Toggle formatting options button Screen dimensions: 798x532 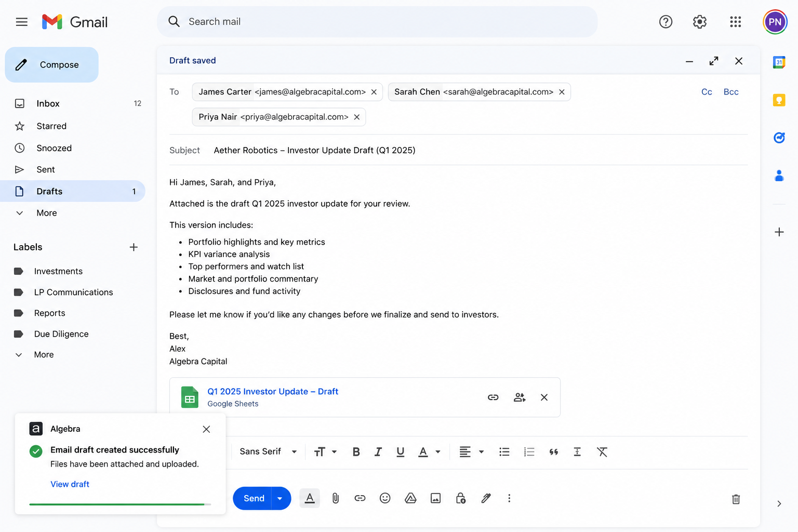coord(310,498)
